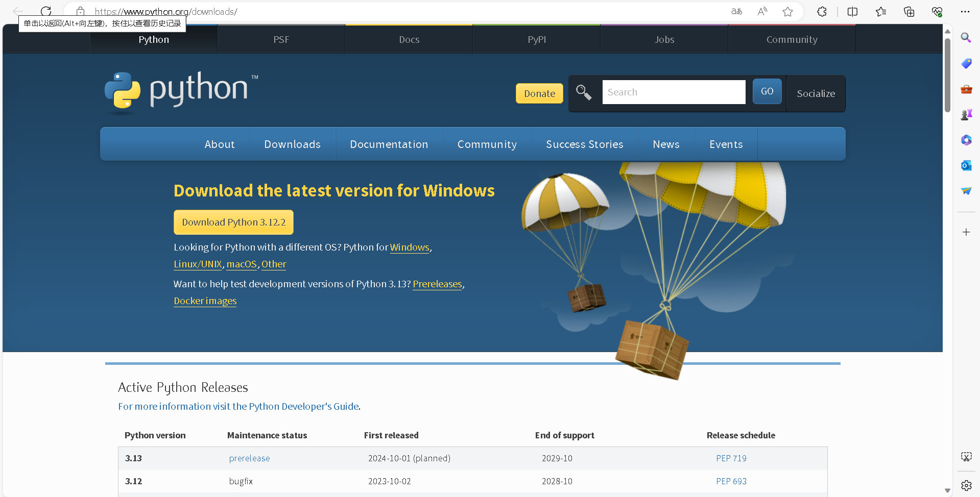The image size is (980, 497).
Task: Click the page scrollbar down arrow
Action: coord(947,490)
